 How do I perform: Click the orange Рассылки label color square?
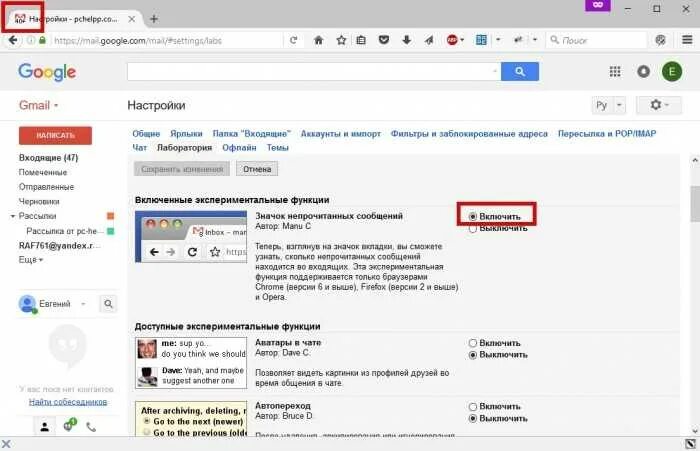[110, 216]
